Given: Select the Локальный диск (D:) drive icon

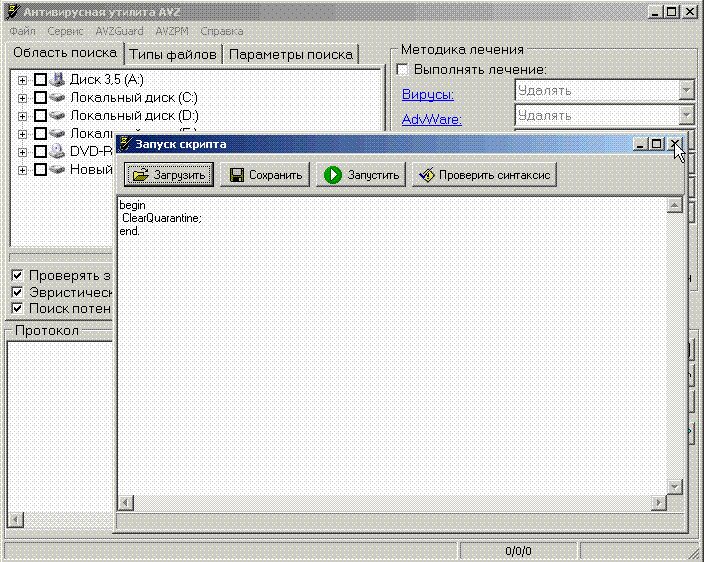Looking at the screenshot, I should pos(58,116).
